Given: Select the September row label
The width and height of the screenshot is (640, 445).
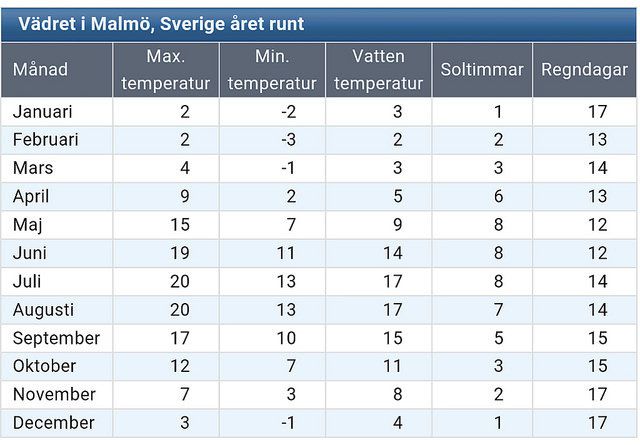Looking at the screenshot, I should (x=57, y=338).
